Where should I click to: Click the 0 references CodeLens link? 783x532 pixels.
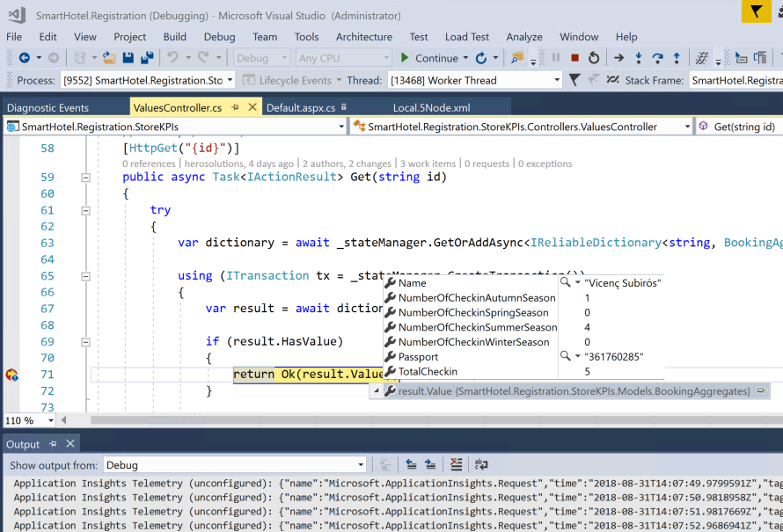149,164
